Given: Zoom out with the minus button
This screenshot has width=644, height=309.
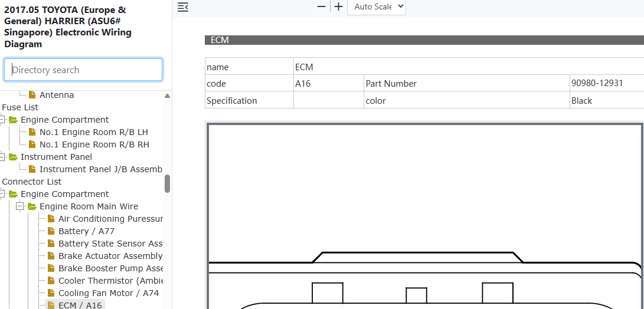Looking at the screenshot, I should click(x=322, y=6).
